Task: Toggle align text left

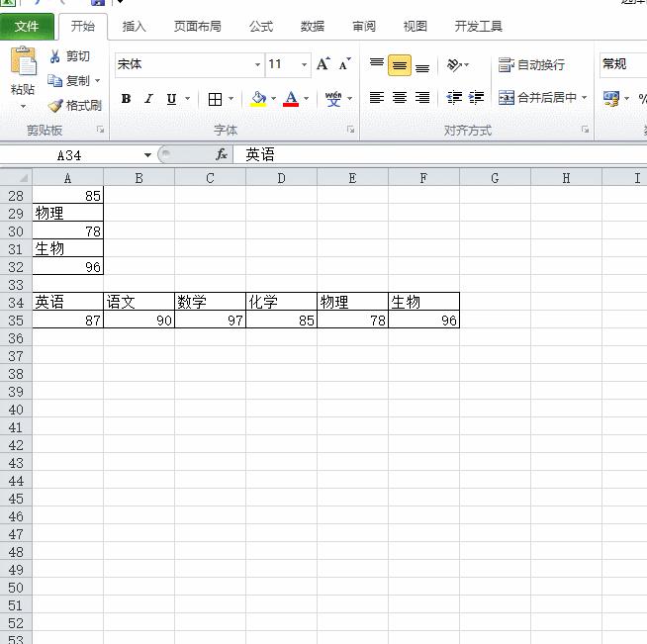Action: pyautogui.click(x=377, y=98)
